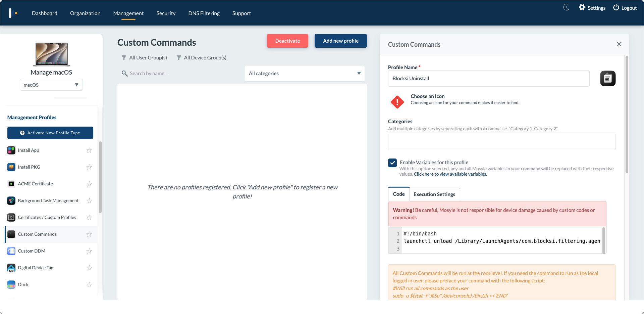Open the Security menu
The width and height of the screenshot is (644, 314).
[x=166, y=13]
